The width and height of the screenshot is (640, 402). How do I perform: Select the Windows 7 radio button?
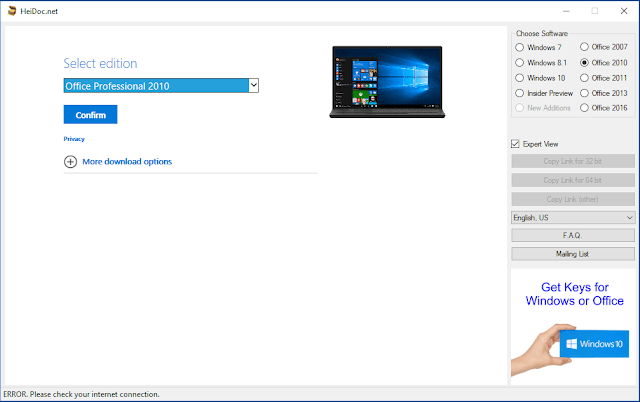(x=519, y=47)
